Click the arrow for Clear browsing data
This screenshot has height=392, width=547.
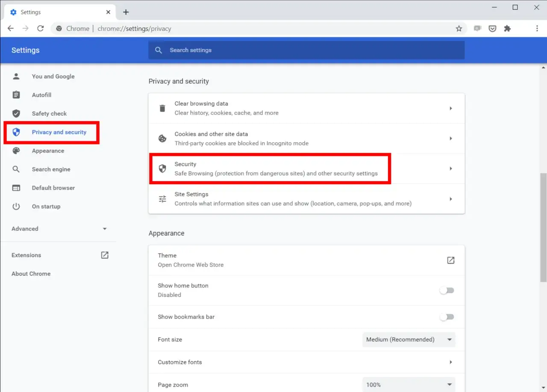(450, 108)
